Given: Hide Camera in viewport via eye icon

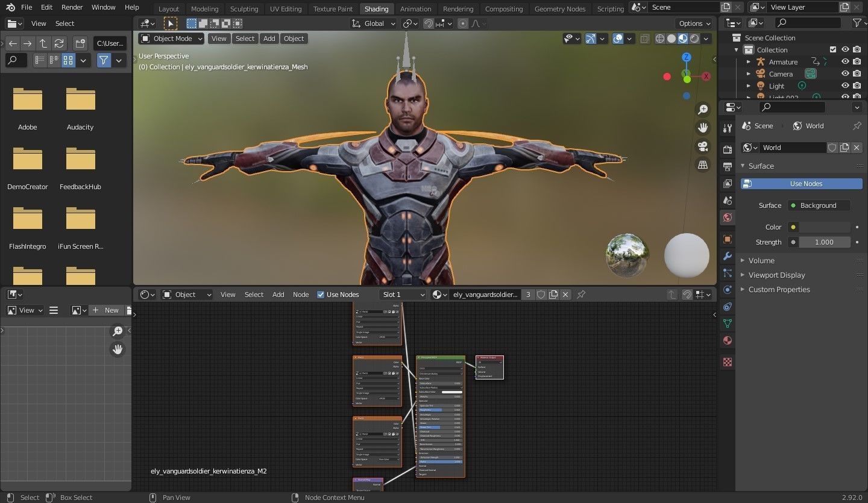Looking at the screenshot, I should [845, 73].
